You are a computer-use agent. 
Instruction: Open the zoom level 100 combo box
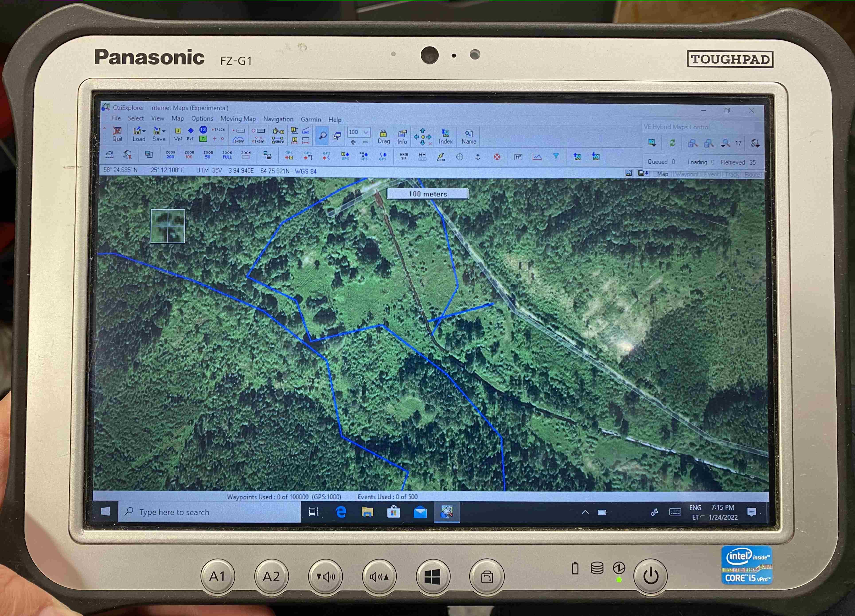pos(359,132)
